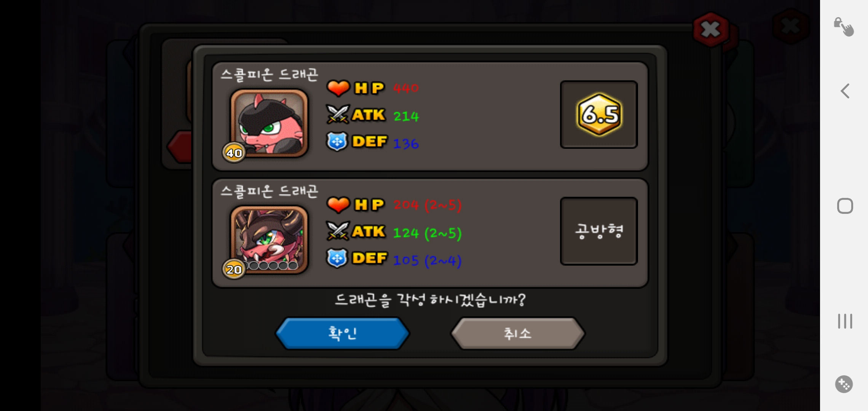Viewport: 868px width, 411px height.
Task: Tap the gold 6.5 grade hexagon badge
Action: pos(599,114)
